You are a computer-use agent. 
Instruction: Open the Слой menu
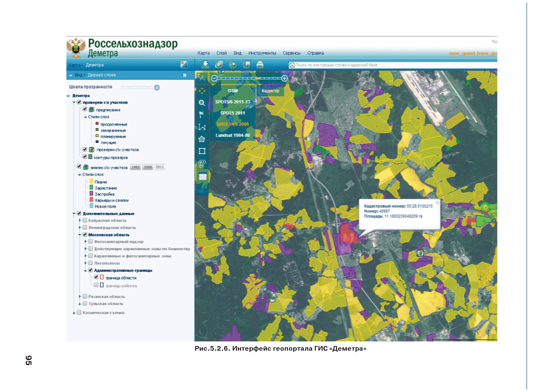pyautogui.click(x=221, y=53)
